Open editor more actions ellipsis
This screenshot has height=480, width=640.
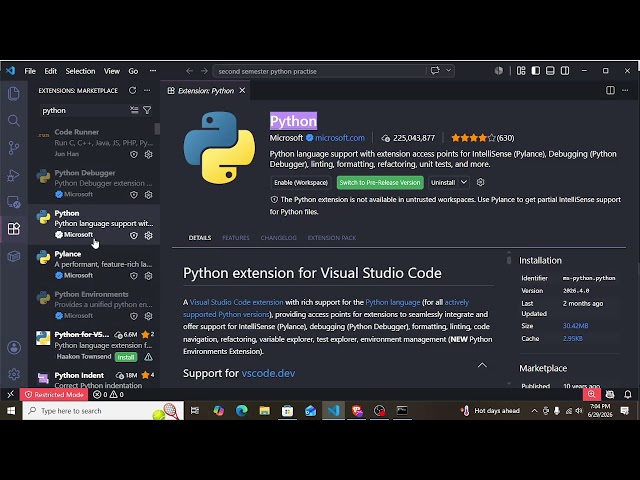[625, 90]
